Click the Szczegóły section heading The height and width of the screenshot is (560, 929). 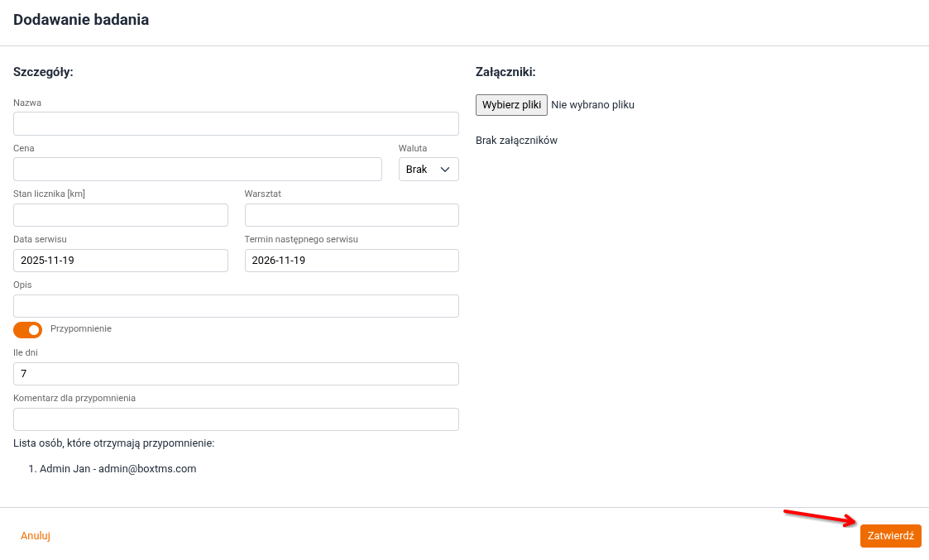[43, 72]
